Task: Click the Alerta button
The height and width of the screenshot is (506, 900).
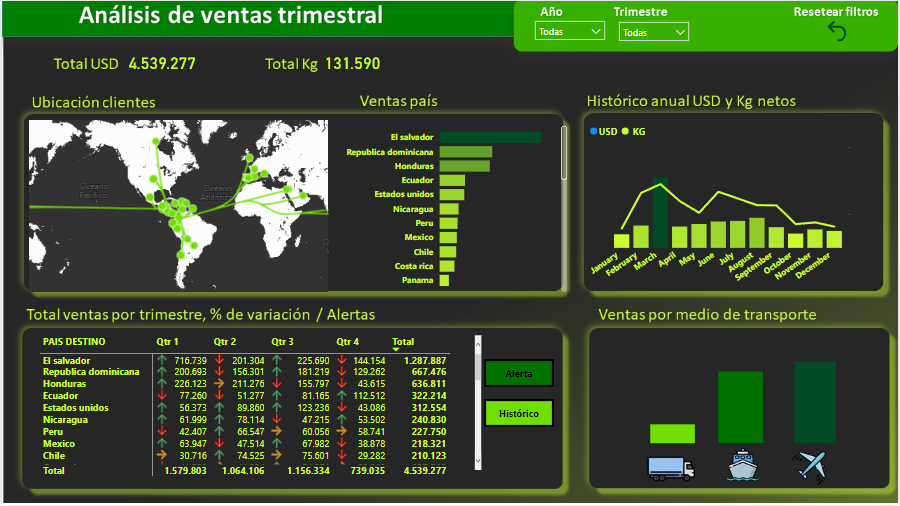Action: point(519,373)
